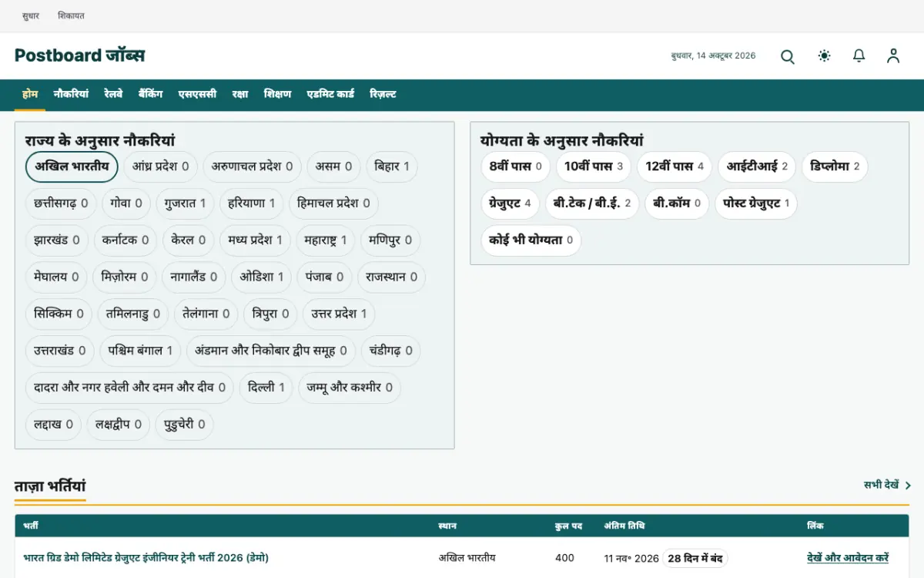
Task: Select the केरल chip
Action: tap(189, 240)
